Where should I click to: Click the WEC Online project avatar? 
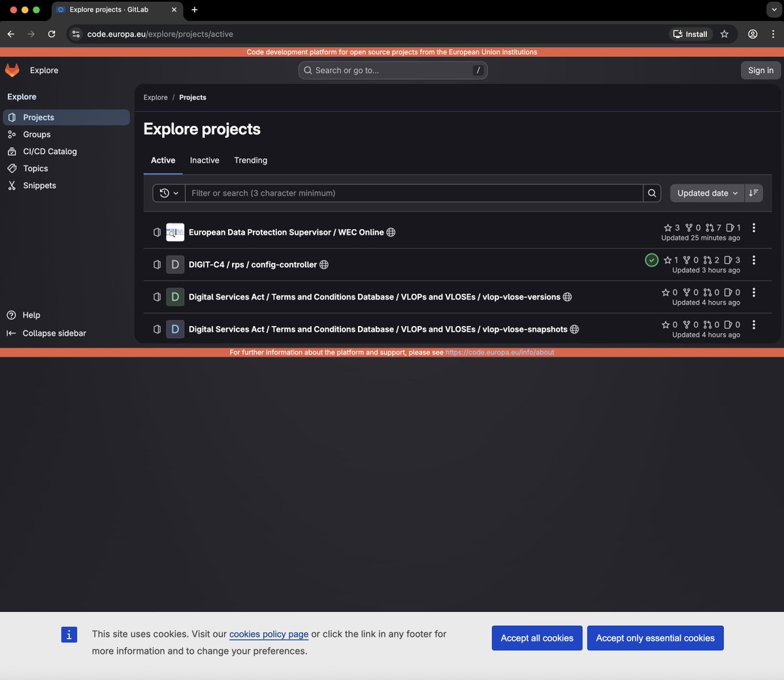tap(175, 232)
